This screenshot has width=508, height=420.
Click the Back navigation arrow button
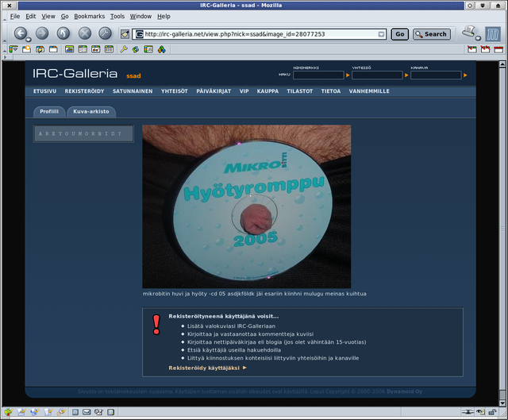[21, 33]
